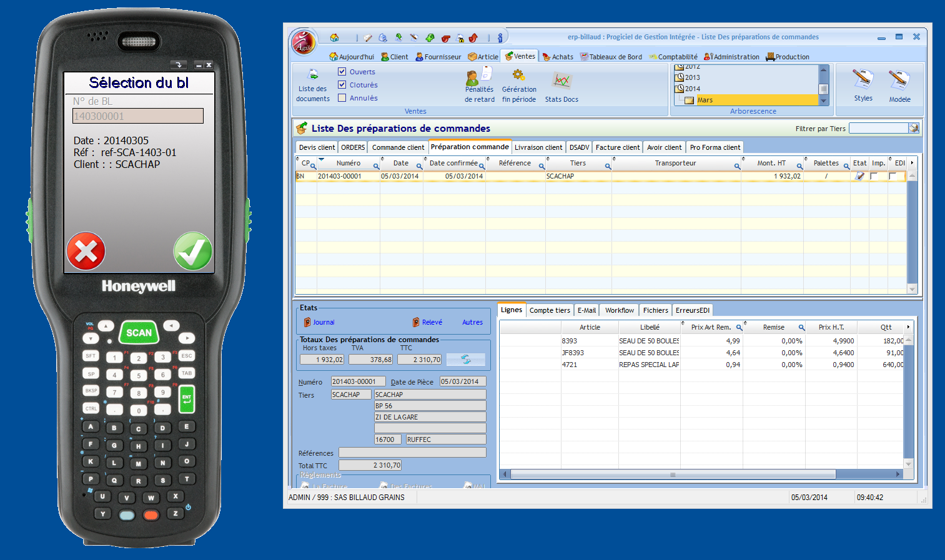The width and height of the screenshot is (945, 560).
Task: Open the Journal report link
Action: pyautogui.click(x=319, y=322)
